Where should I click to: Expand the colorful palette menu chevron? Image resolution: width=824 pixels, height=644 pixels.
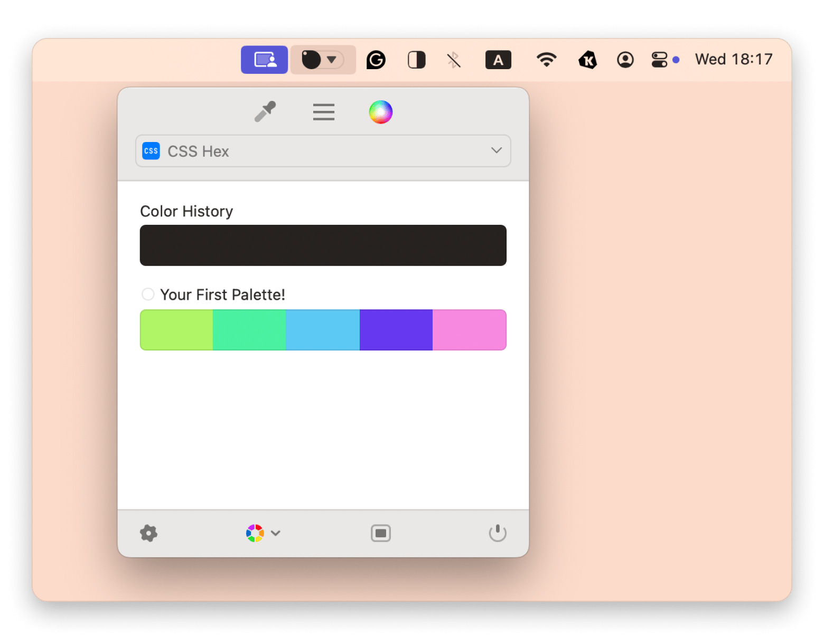pos(275,533)
